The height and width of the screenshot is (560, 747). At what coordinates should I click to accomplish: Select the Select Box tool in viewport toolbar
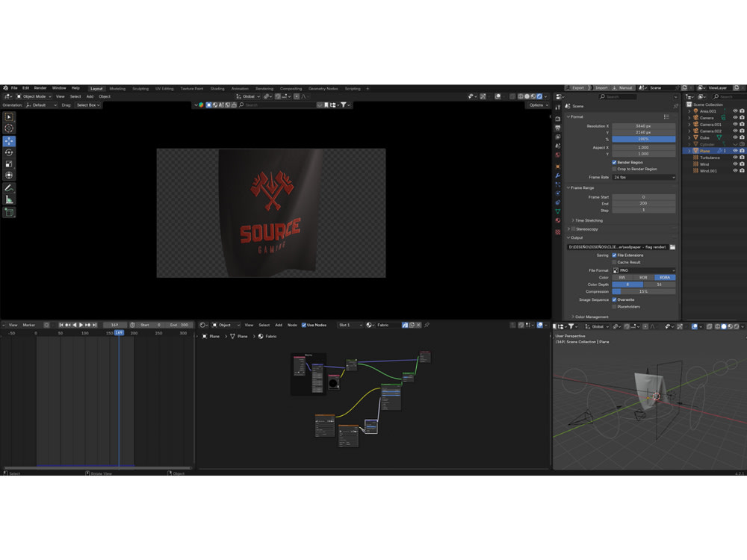pos(9,117)
